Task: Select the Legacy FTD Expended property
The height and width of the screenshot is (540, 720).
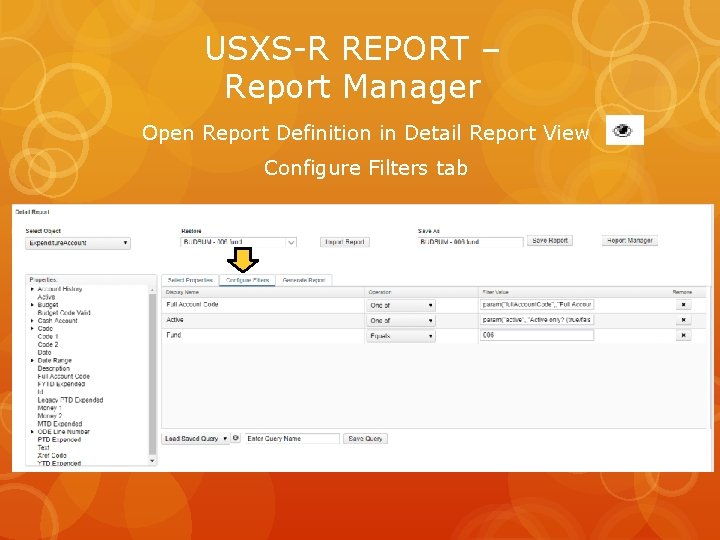Action: pos(70,400)
